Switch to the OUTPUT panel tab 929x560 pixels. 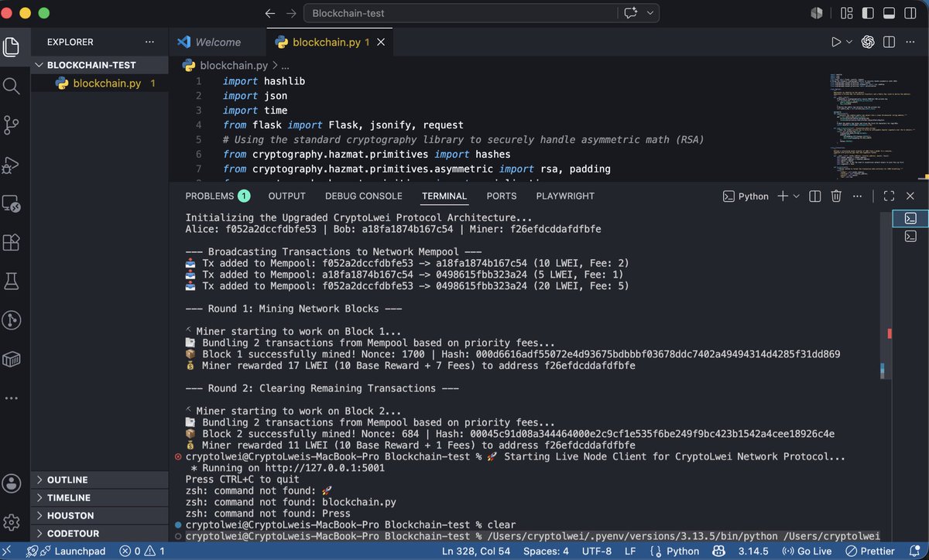(286, 196)
